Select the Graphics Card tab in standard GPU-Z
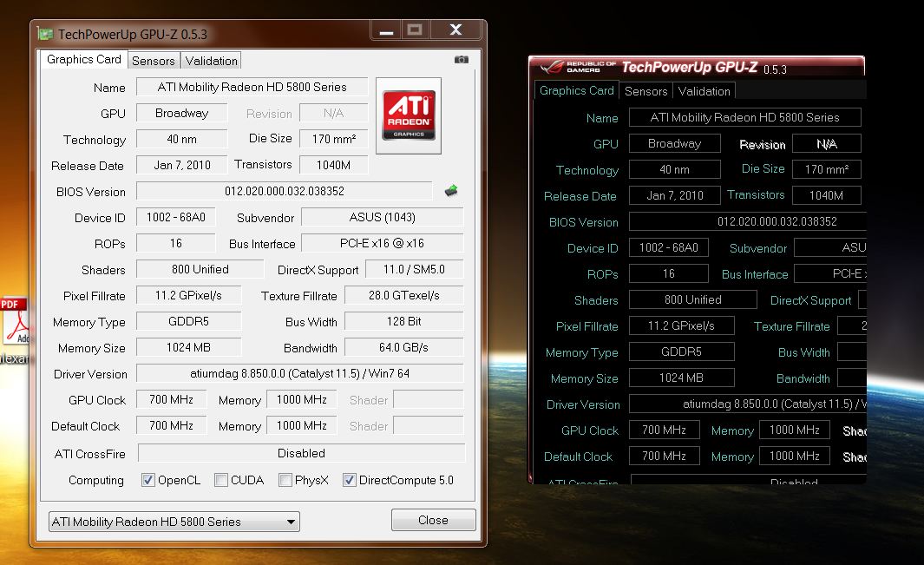This screenshot has width=924, height=565. 83,60
